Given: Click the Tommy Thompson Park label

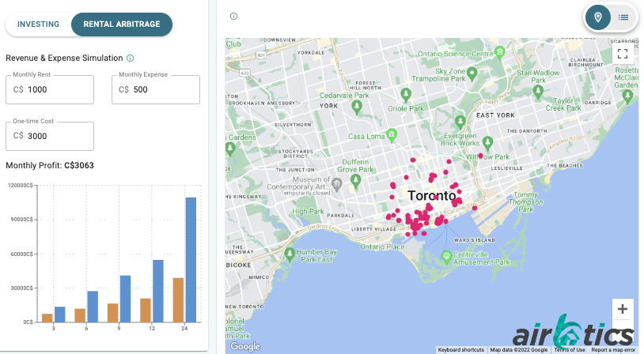Looking at the screenshot, I should click(x=525, y=202).
